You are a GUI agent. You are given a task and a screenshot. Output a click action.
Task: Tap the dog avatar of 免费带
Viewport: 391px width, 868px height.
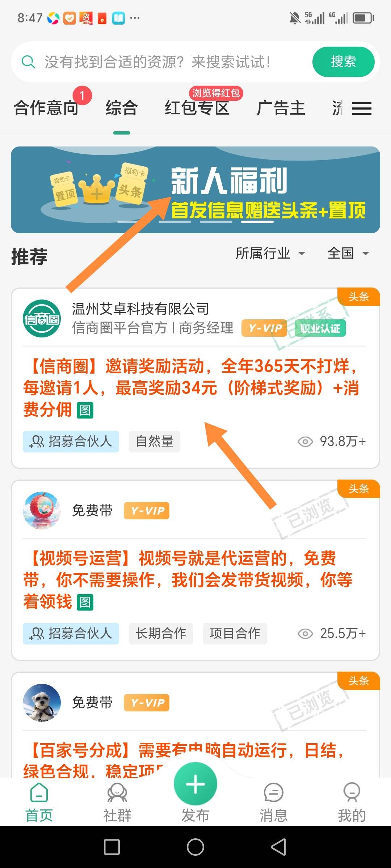(42, 702)
